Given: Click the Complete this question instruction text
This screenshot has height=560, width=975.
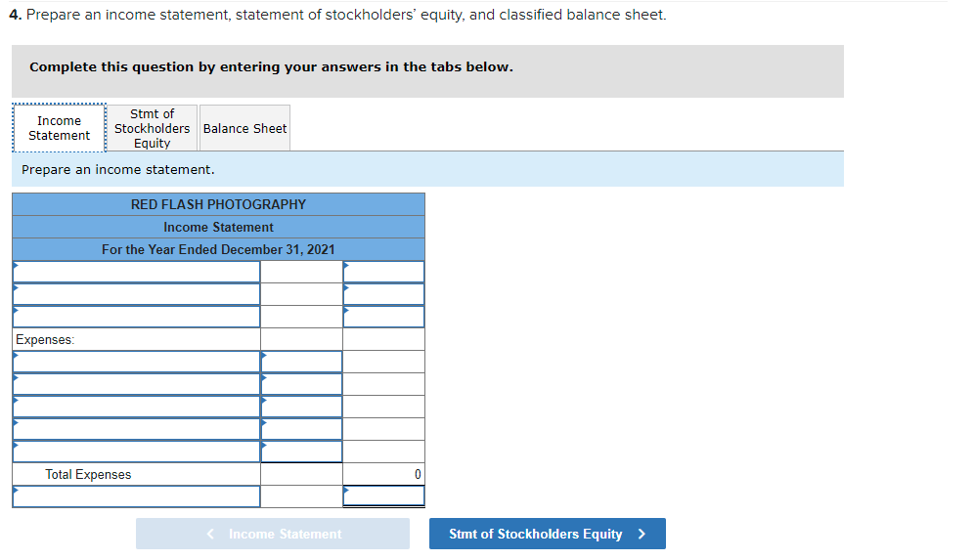Looking at the screenshot, I should point(271,66).
